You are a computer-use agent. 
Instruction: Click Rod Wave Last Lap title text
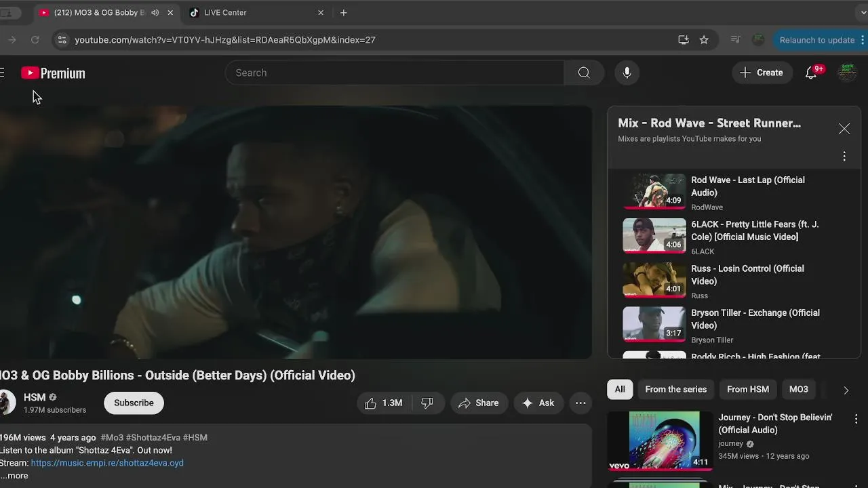coord(748,186)
